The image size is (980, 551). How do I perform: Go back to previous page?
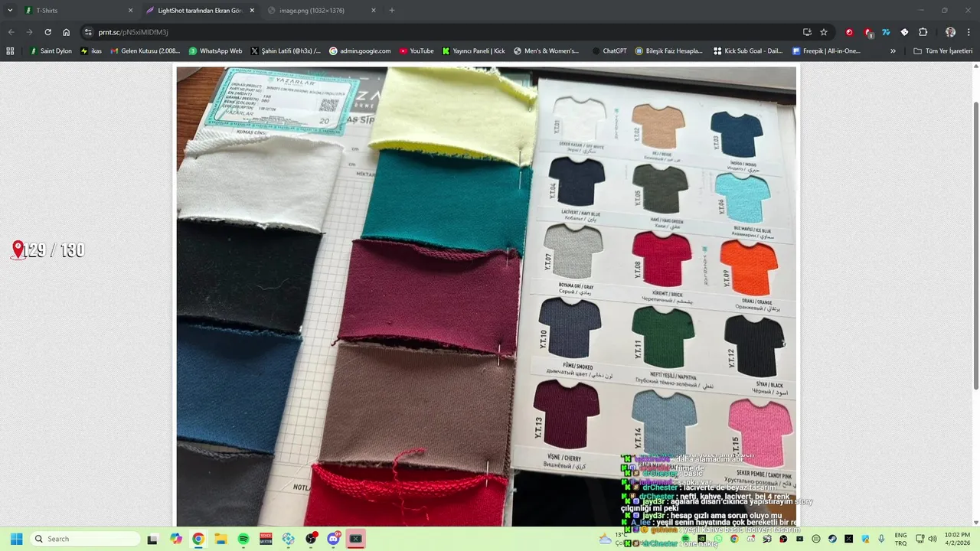point(11,32)
